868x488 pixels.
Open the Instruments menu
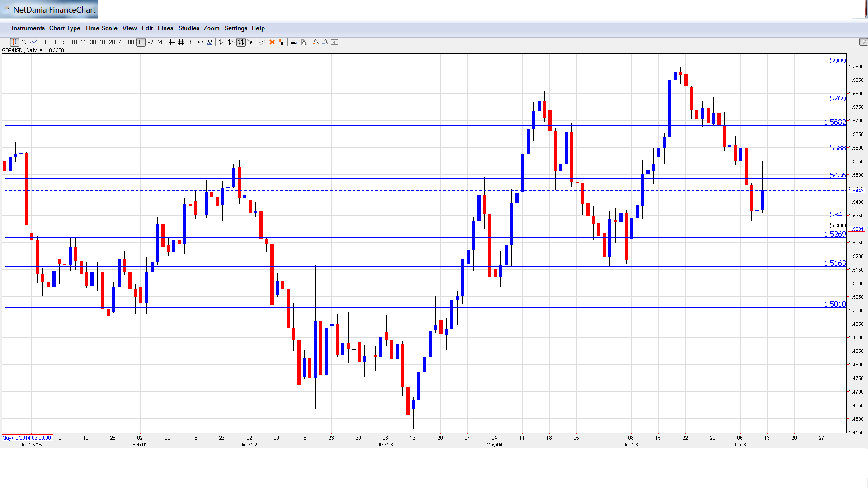(x=28, y=28)
